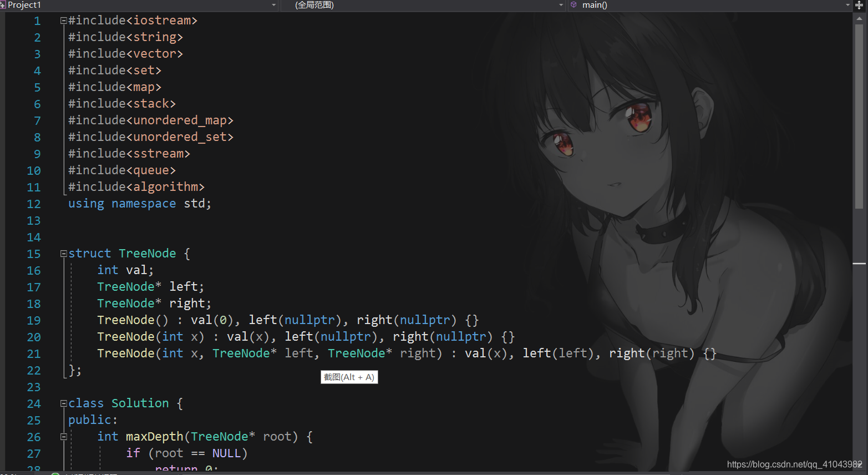Image resolution: width=868 pixels, height=475 pixels.
Task: Click 'val(x), left(left), right(right)' initializer list
Action: click(x=580, y=353)
